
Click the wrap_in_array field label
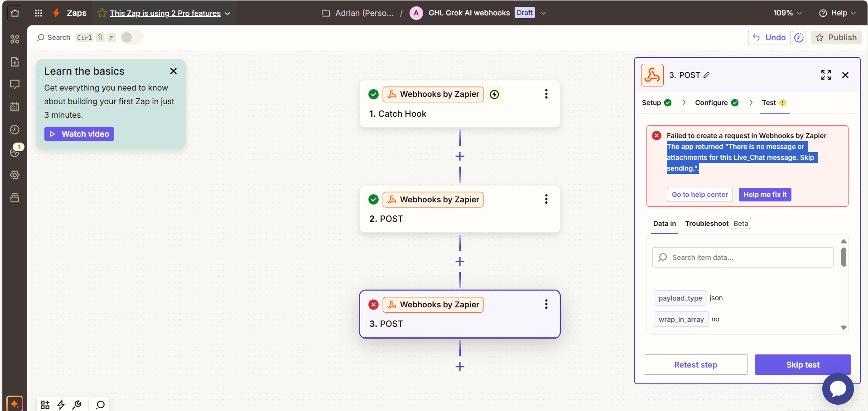pos(681,320)
